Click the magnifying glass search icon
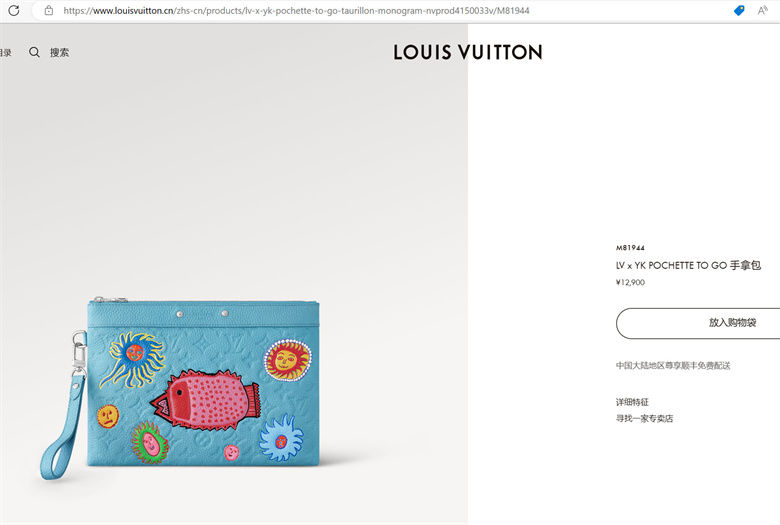The height and width of the screenshot is (525, 780). coord(34,52)
